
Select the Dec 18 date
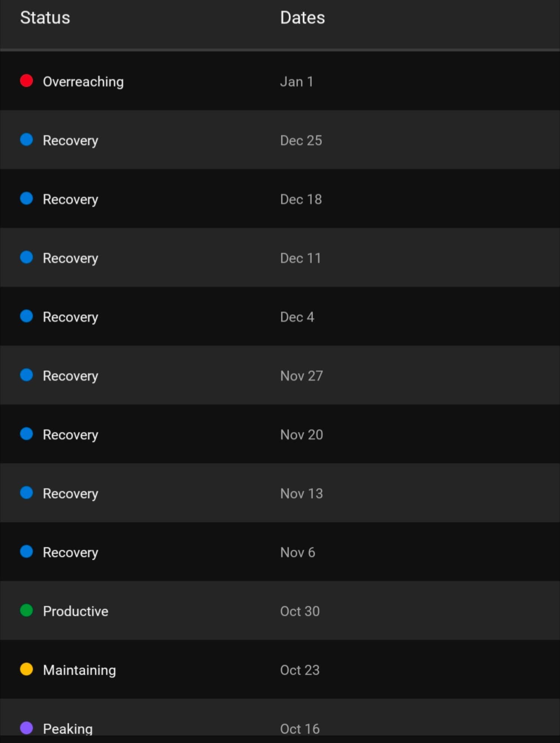(x=301, y=199)
